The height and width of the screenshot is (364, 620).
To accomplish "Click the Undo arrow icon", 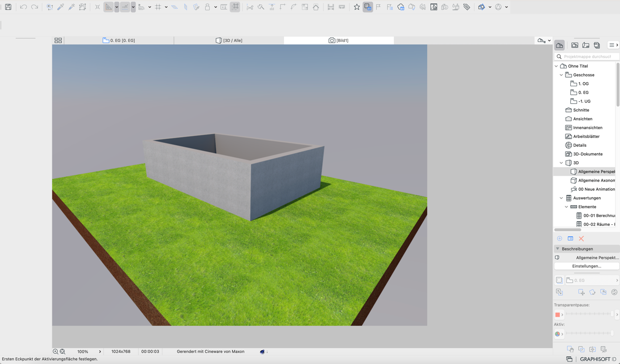I will 23,7.
